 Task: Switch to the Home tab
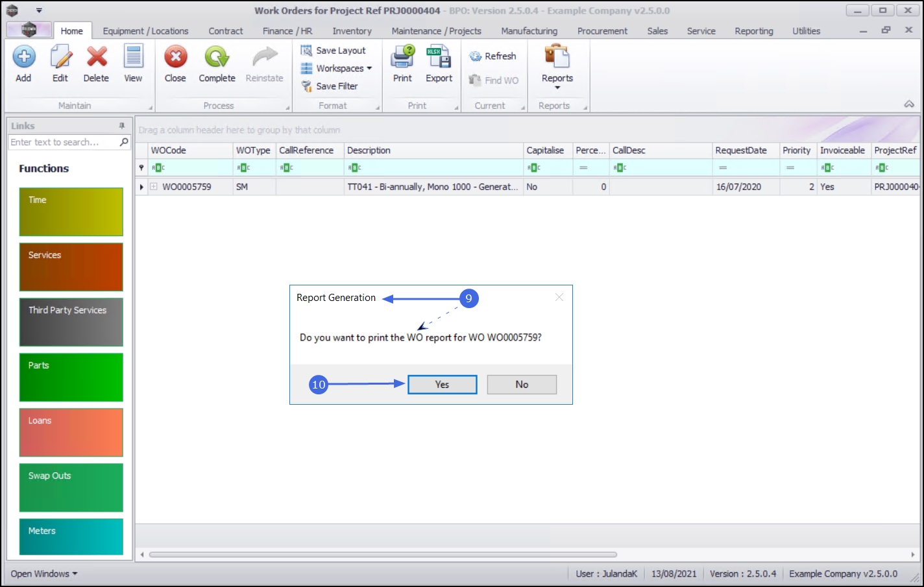pos(72,31)
